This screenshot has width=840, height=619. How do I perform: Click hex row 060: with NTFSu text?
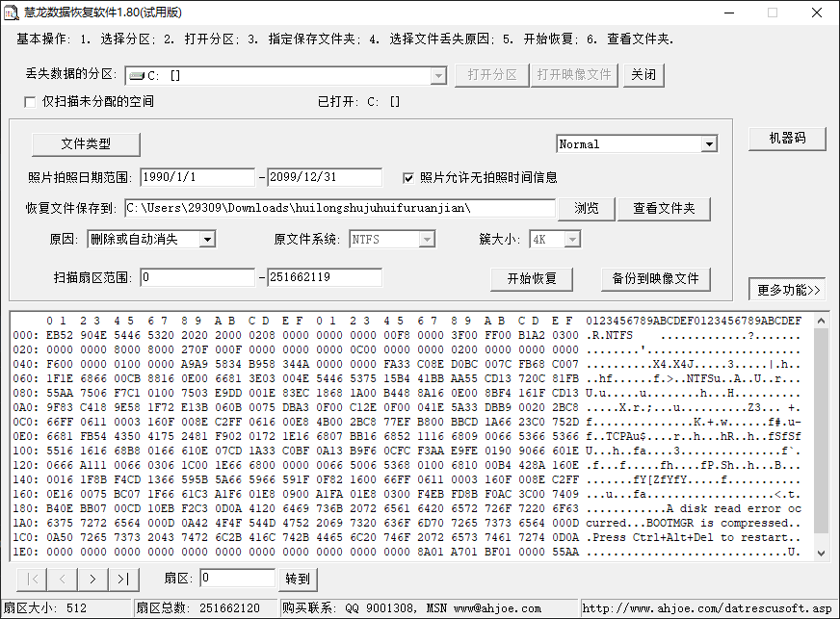click(407, 379)
